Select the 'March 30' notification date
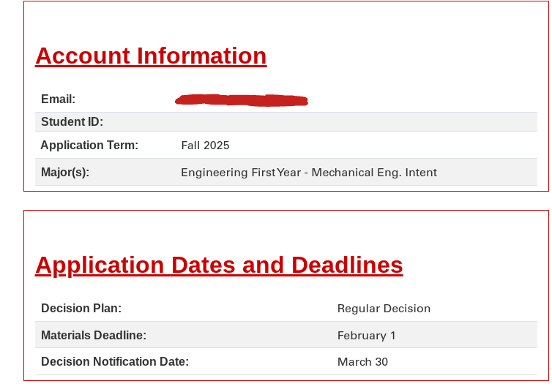The width and height of the screenshot is (552, 392). [x=362, y=362]
